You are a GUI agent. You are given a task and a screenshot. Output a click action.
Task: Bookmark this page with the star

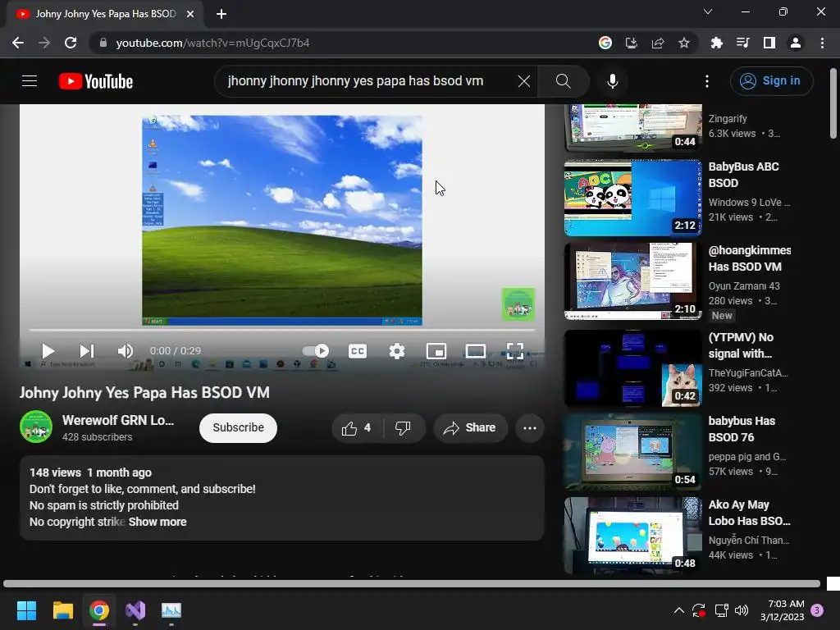(x=683, y=43)
